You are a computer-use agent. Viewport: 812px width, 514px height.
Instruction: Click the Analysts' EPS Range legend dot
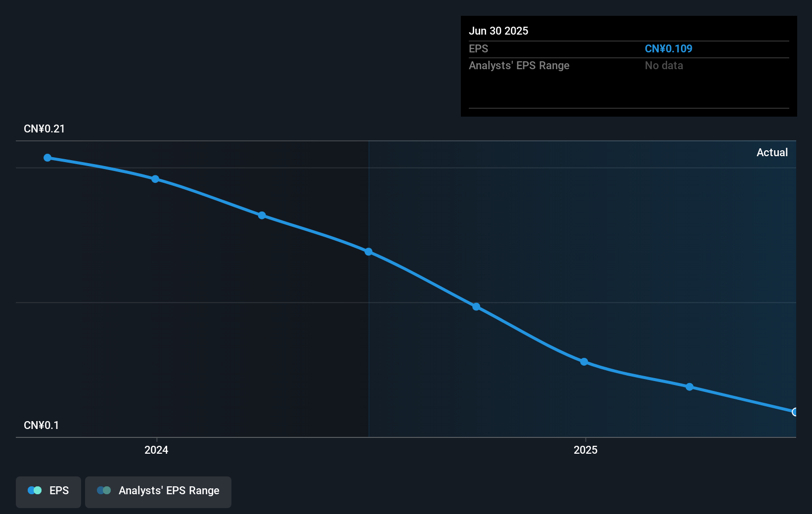(103, 490)
